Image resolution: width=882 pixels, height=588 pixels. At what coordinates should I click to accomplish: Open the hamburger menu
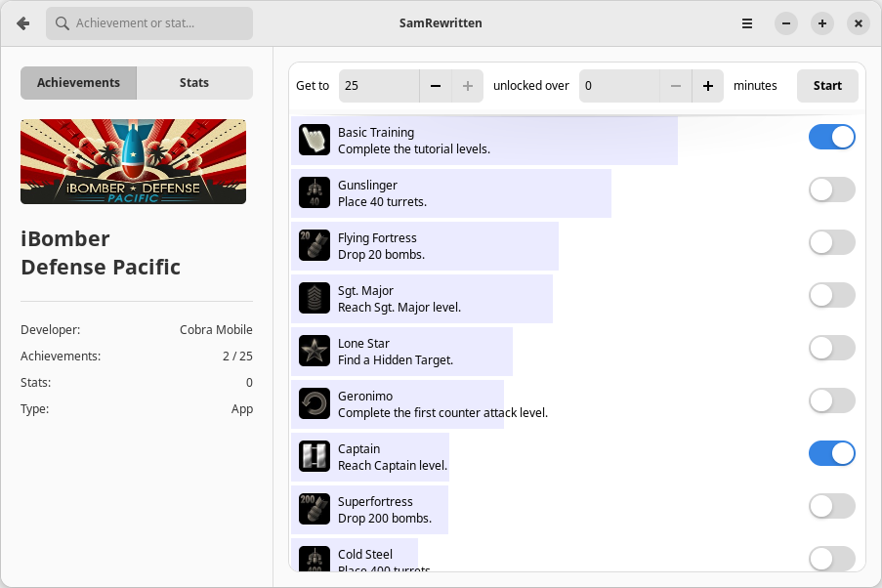pyautogui.click(x=747, y=23)
